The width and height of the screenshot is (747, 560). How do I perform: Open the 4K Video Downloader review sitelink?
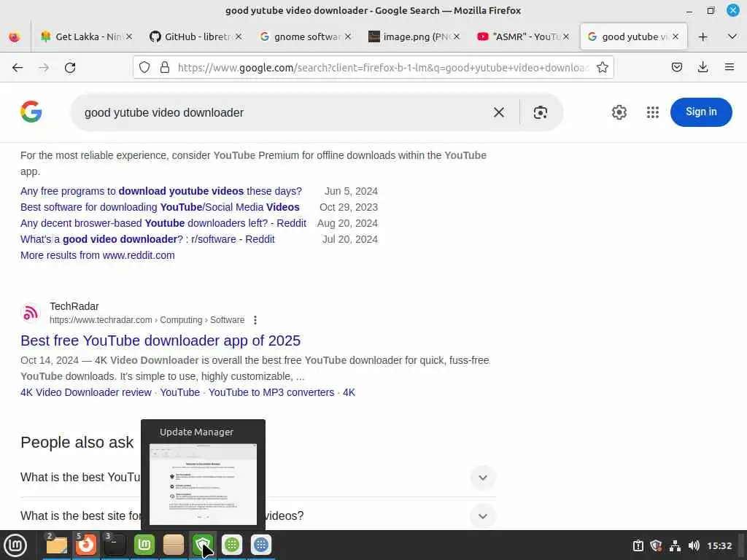[86, 392]
